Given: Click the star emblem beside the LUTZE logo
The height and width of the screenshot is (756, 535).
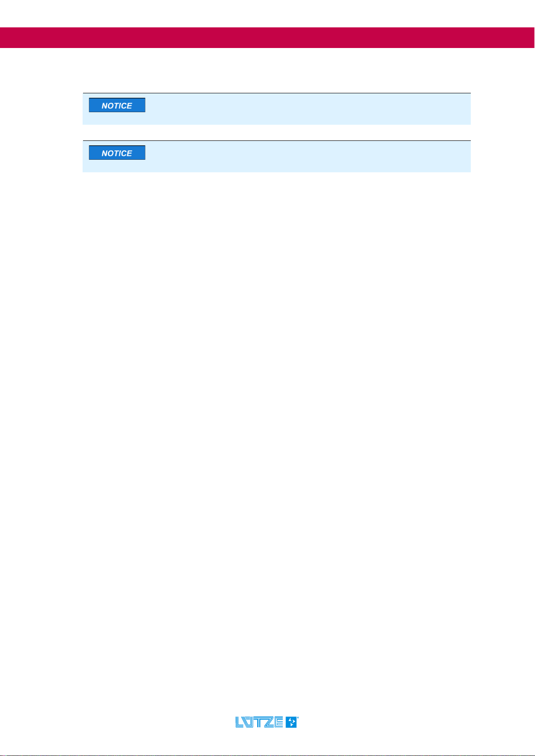Looking at the screenshot, I should click(291, 722).
